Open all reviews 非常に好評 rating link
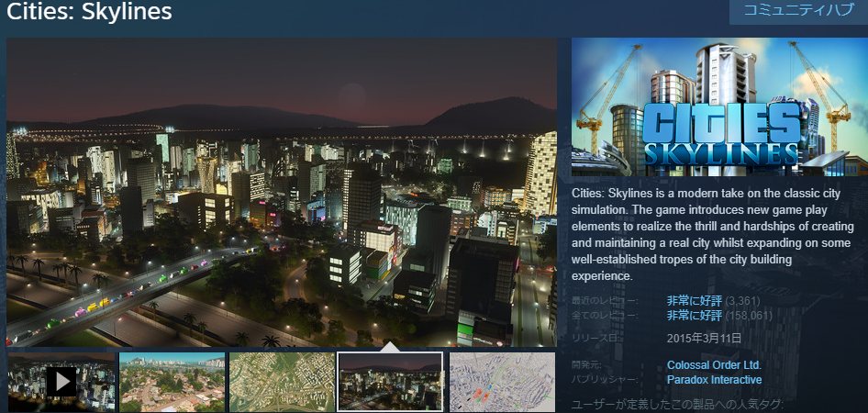The width and height of the screenshot is (868, 413). click(694, 315)
